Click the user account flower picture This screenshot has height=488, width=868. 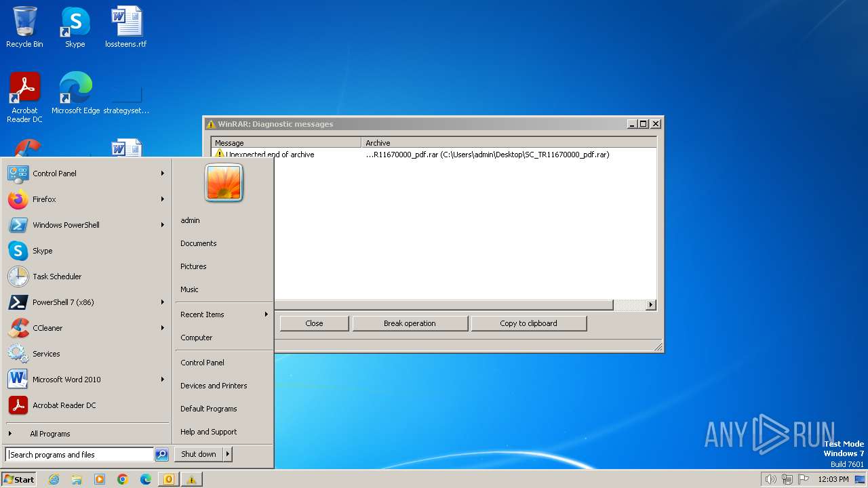point(224,183)
